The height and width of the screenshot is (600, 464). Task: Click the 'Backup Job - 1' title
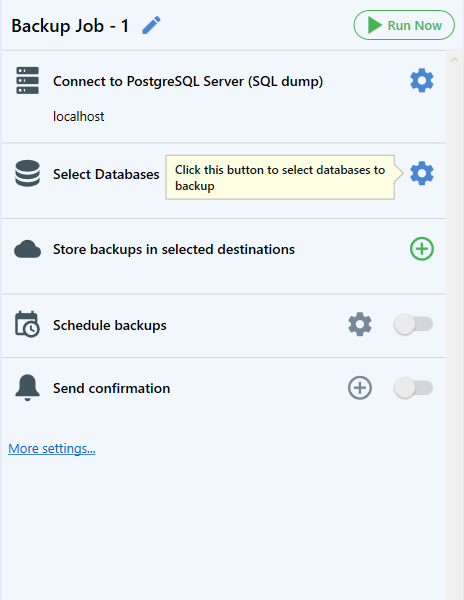click(x=70, y=26)
